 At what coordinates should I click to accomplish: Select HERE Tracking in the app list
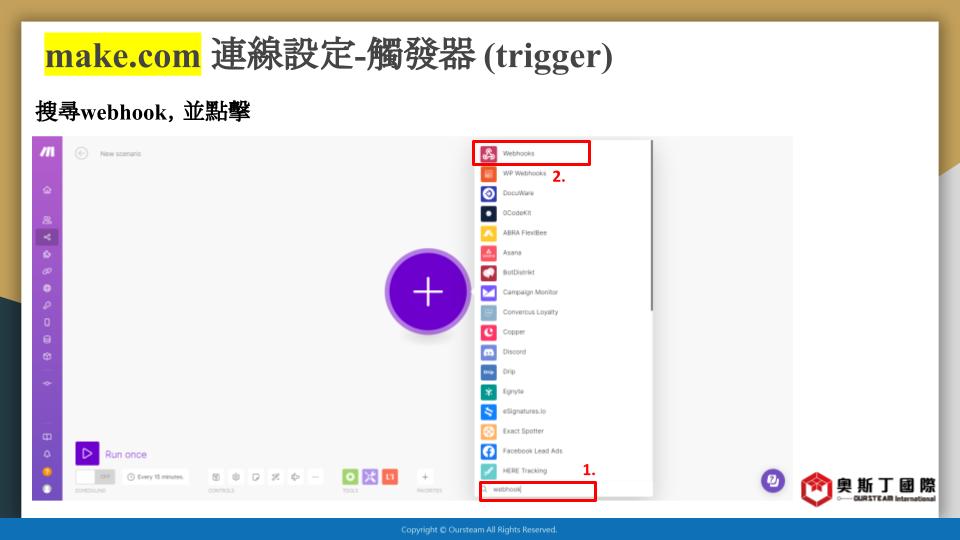tap(563, 471)
